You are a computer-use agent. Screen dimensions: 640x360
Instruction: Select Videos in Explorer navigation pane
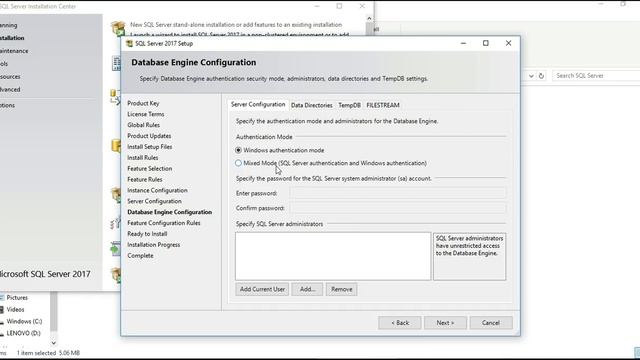(x=15, y=309)
